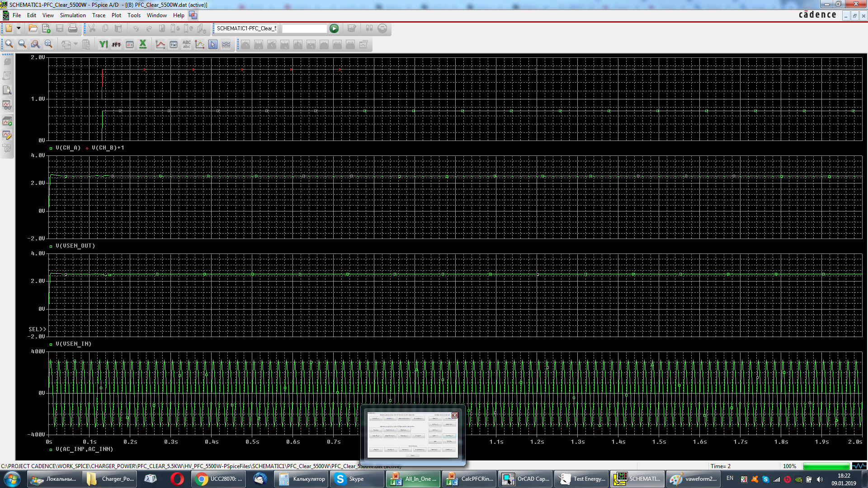Open the Simulation menu
Viewport: 868px width, 488px height.
click(73, 15)
